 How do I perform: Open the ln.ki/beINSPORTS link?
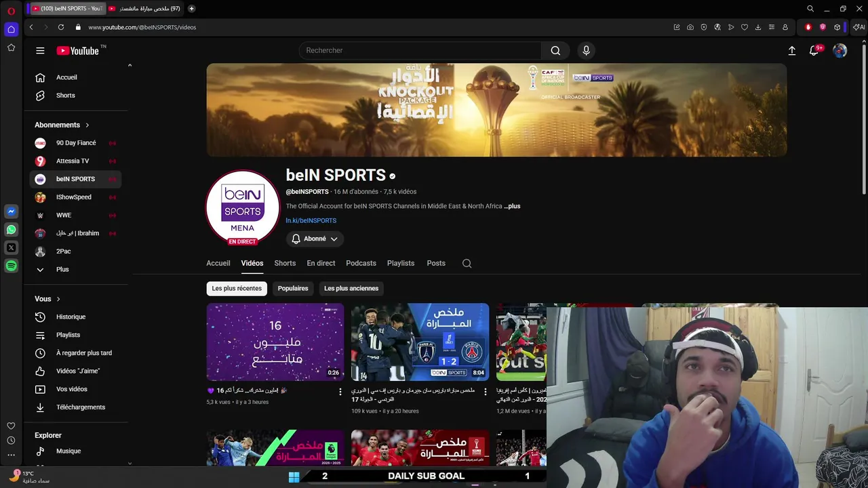[311, 220]
